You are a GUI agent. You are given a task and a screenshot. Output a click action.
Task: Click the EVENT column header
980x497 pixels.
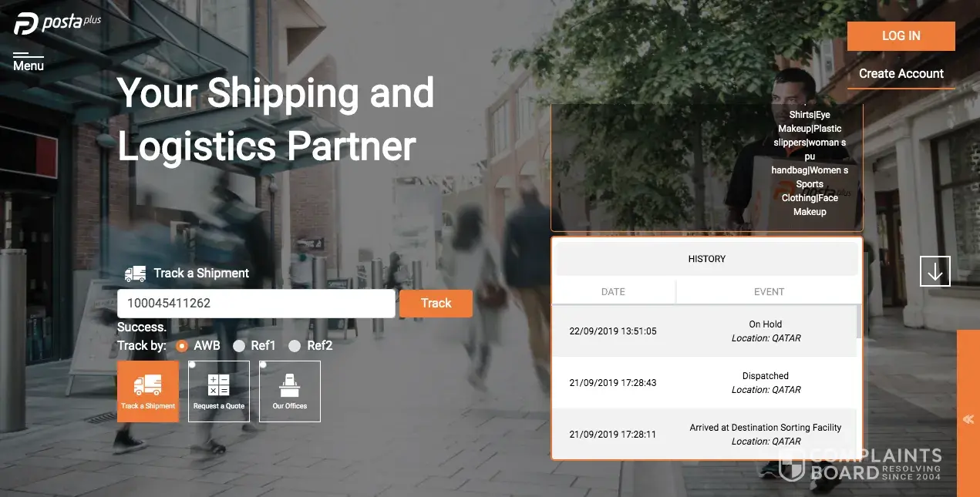(769, 292)
